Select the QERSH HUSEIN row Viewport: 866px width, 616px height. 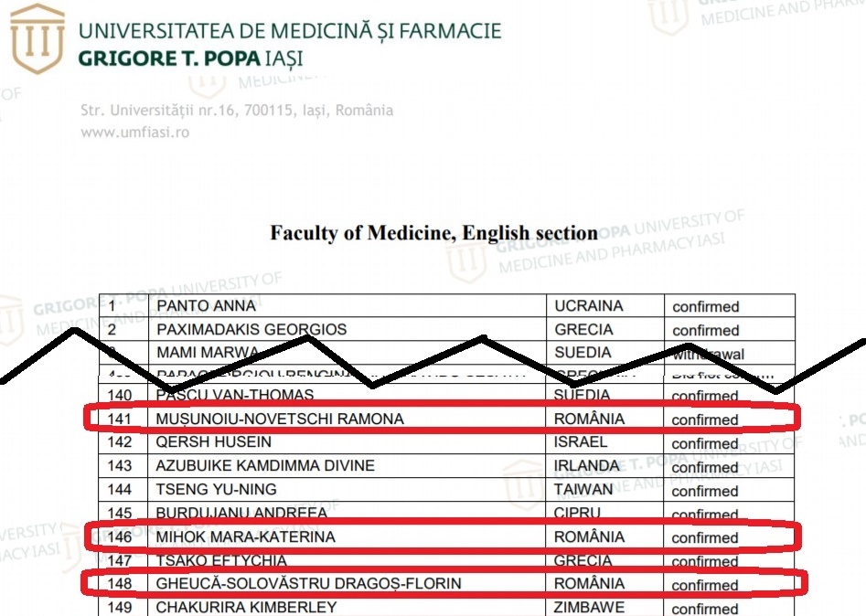(447, 442)
